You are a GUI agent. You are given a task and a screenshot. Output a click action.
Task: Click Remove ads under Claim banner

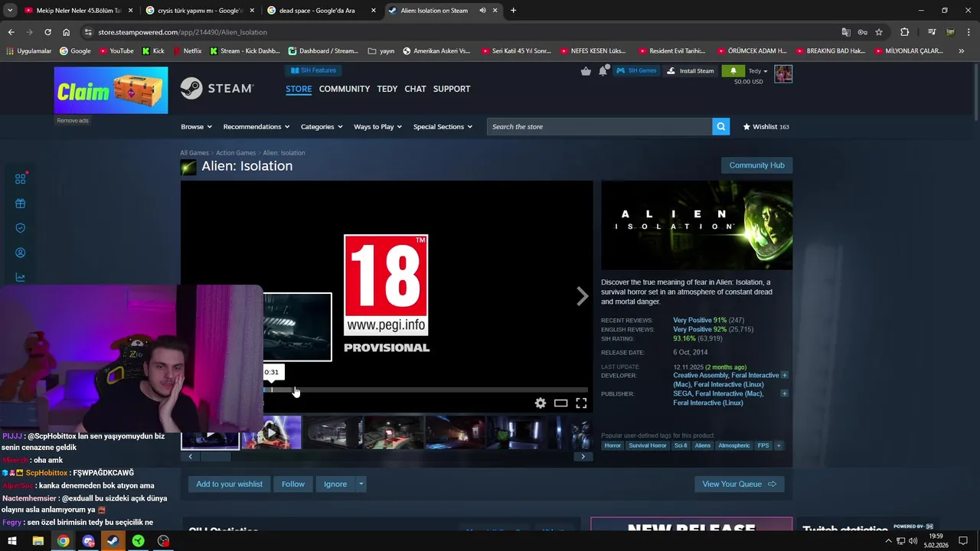73,120
